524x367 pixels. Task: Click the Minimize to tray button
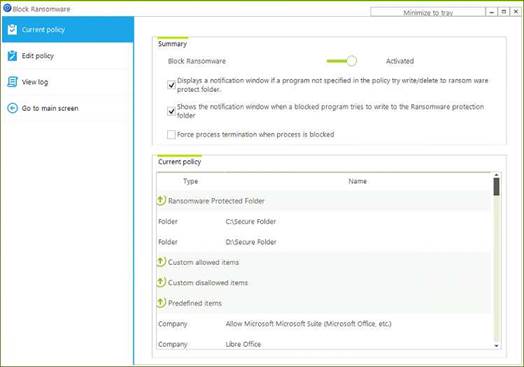(428, 13)
